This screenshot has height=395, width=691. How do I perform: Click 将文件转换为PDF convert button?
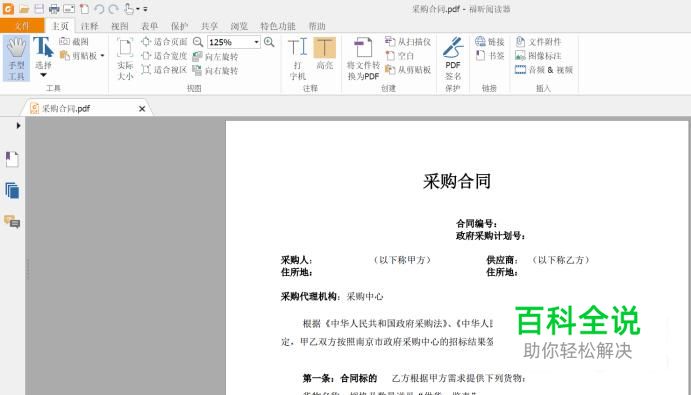point(363,59)
